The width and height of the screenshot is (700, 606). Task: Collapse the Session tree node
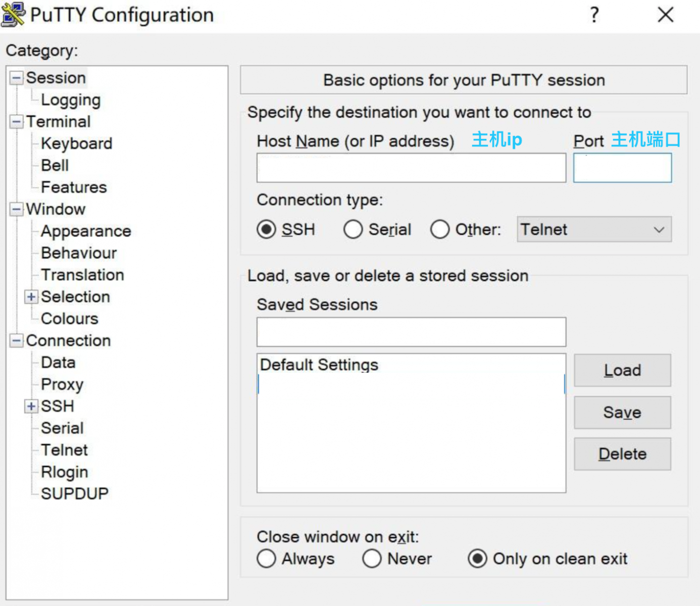click(17, 78)
